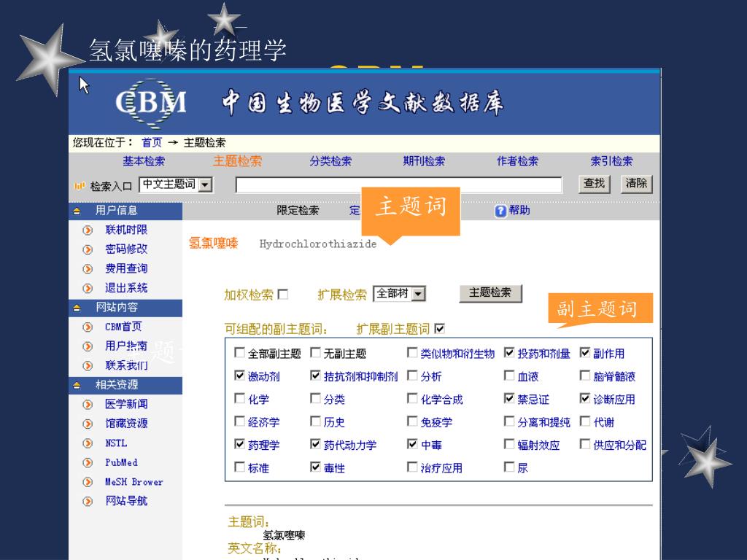The width and height of the screenshot is (747, 560).
Task: Click the orange arrow icon beside 联系我们
Action: (x=88, y=366)
